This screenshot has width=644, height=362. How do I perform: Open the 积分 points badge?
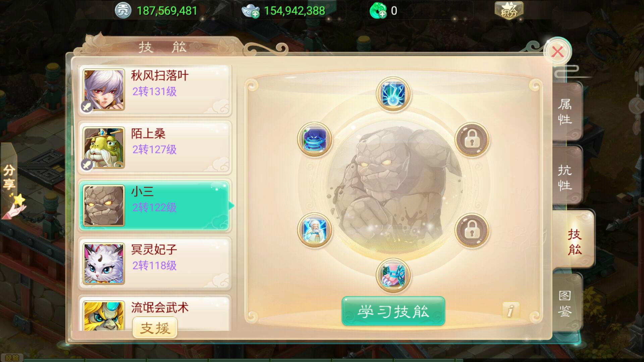tap(509, 10)
